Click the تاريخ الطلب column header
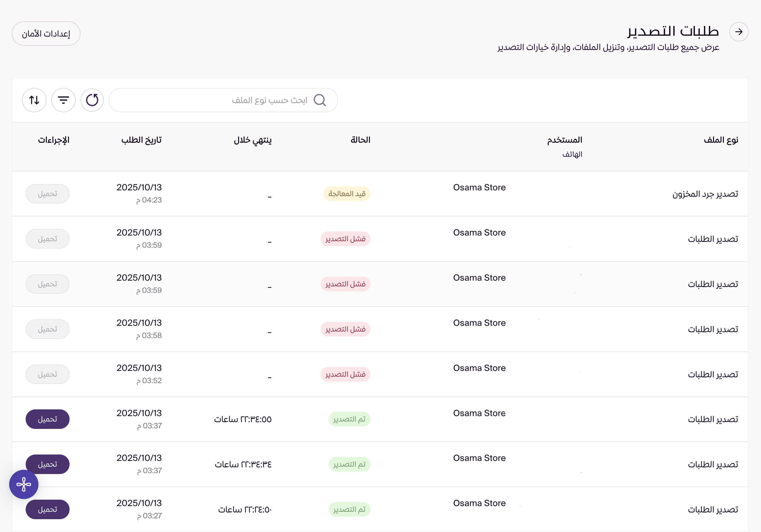This screenshot has height=532, width=761. 142,140
